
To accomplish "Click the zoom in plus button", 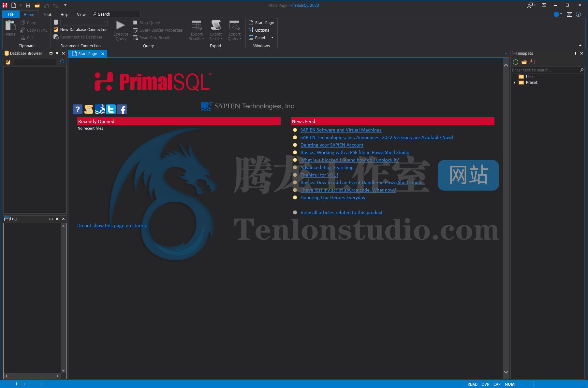I will point(41,384).
